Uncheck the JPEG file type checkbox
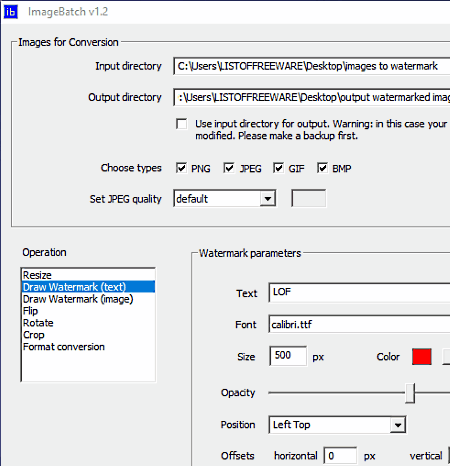Screen dimensions: 450x466 (229, 168)
